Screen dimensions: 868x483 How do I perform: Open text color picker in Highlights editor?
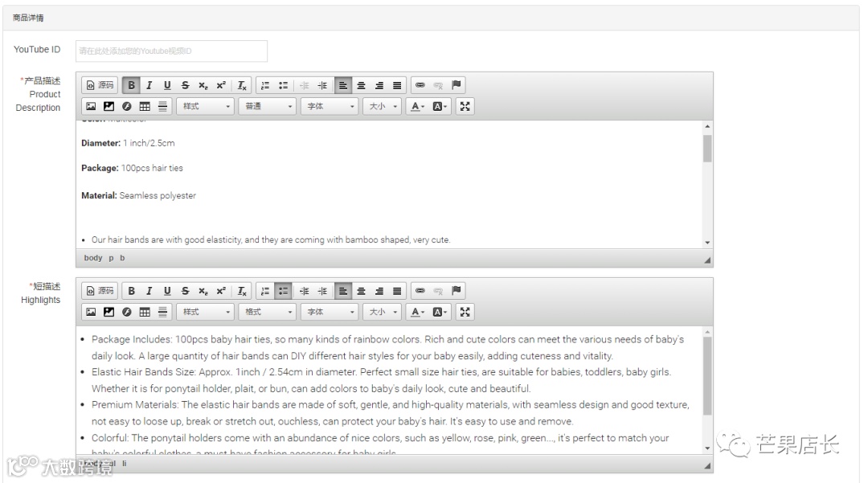(x=417, y=312)
